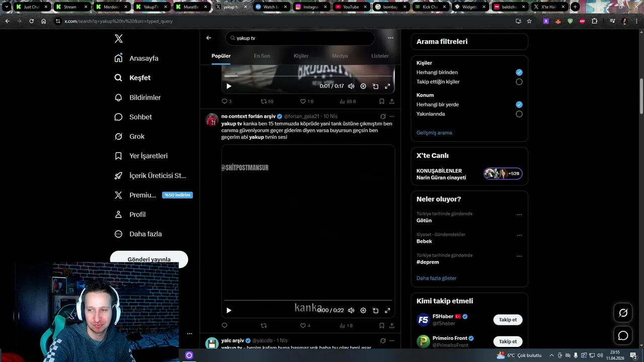Mute the 0:17 video
The height and width of the screenshot is (362, 644).
coord(351,86)
